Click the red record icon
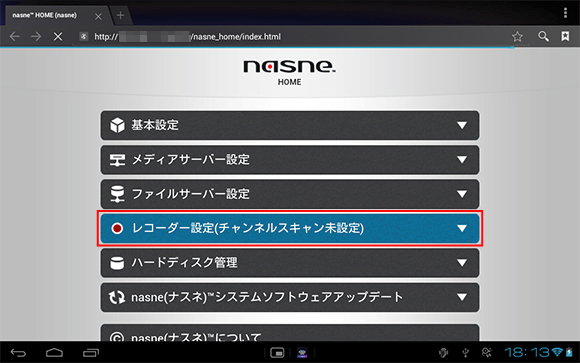This screenshot has height=363, width=580. click(x=117, y=228)
